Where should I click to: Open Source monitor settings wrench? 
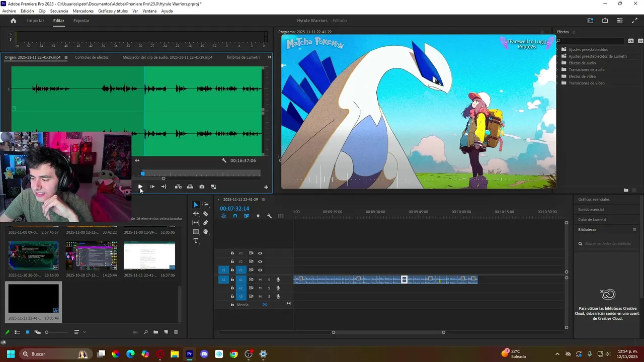point(224,160)
